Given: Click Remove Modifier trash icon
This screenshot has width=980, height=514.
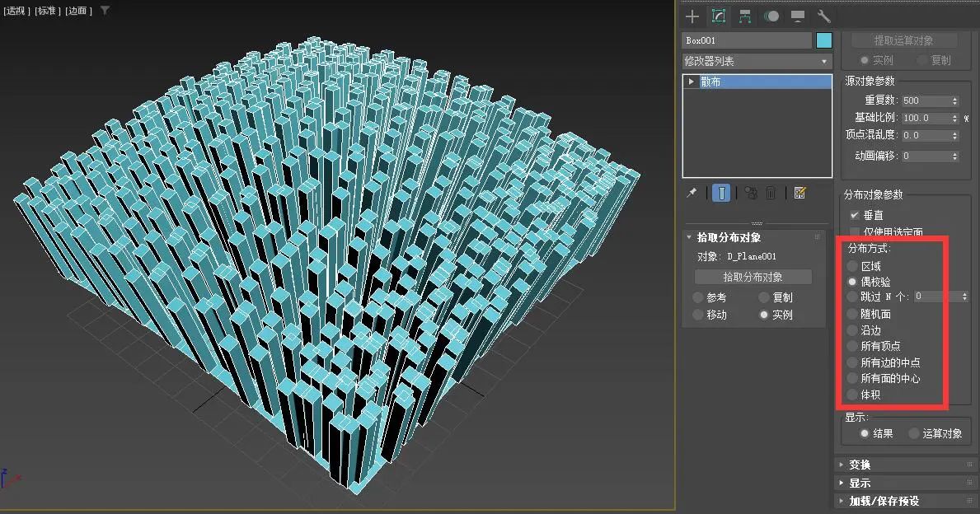Looking at the screenshot, I should 771,193.
